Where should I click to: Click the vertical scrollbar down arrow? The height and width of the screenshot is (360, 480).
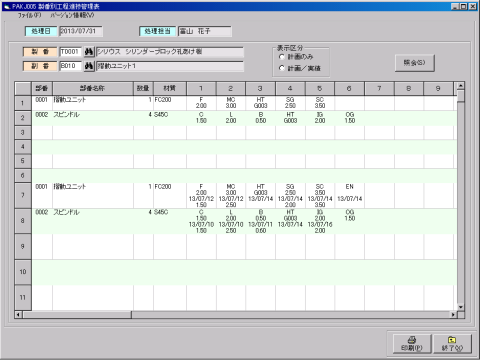click(461, 307)
